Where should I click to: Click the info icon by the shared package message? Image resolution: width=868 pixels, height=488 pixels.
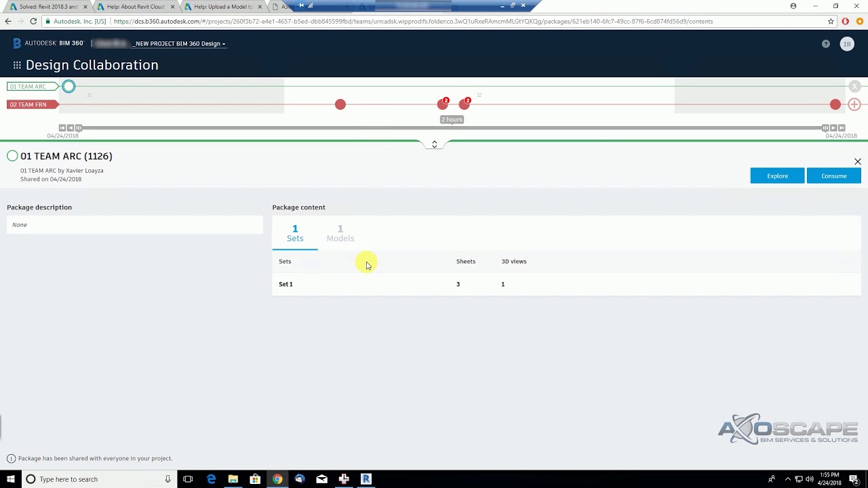click(x=11, y=459)
